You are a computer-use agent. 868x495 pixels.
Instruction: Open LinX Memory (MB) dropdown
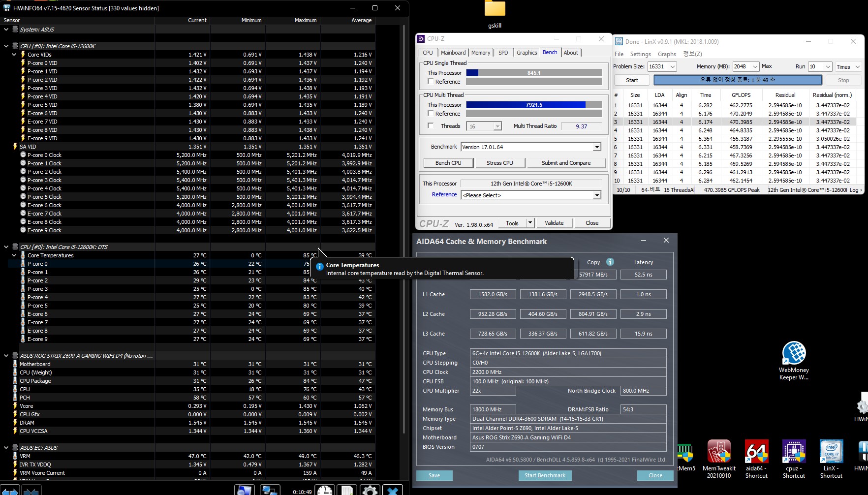[755, 66]
